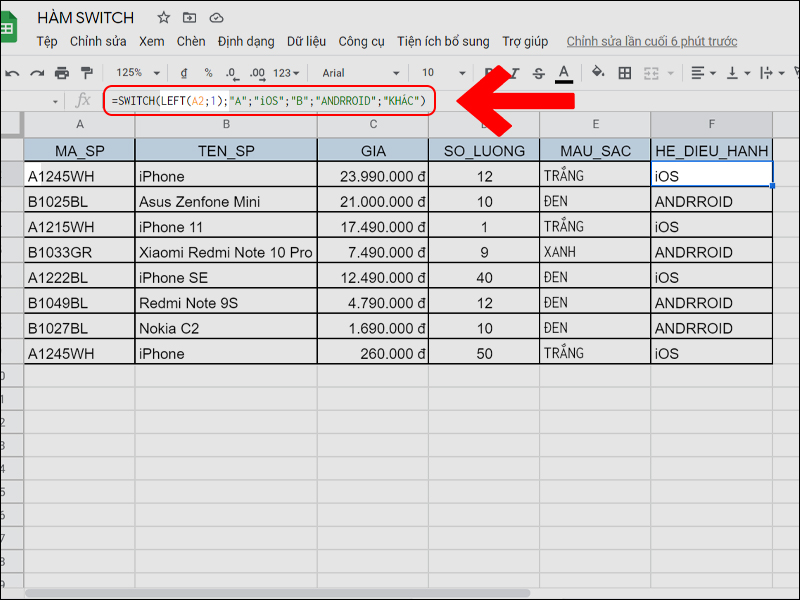Select the HE_DIEU_HANH header cell
This screenshot has height=600, width=800.
pyautogui.click(x=711, y=151)
